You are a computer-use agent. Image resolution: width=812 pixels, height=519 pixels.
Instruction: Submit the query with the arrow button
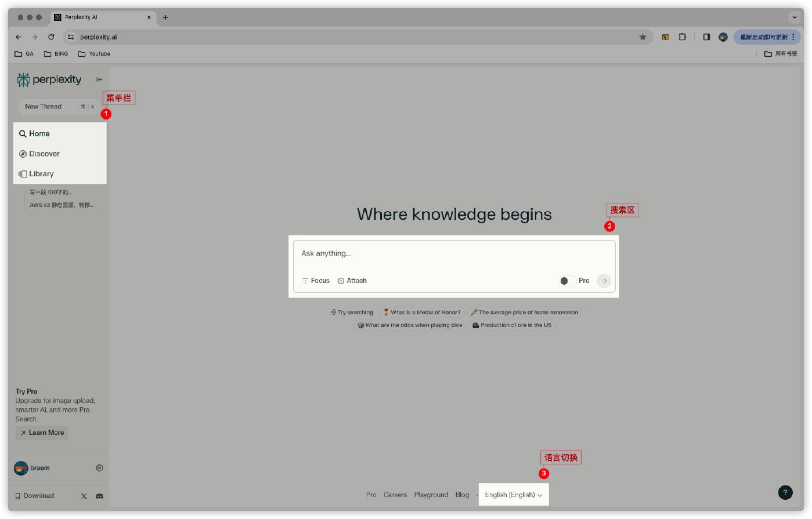coord(604,281)
